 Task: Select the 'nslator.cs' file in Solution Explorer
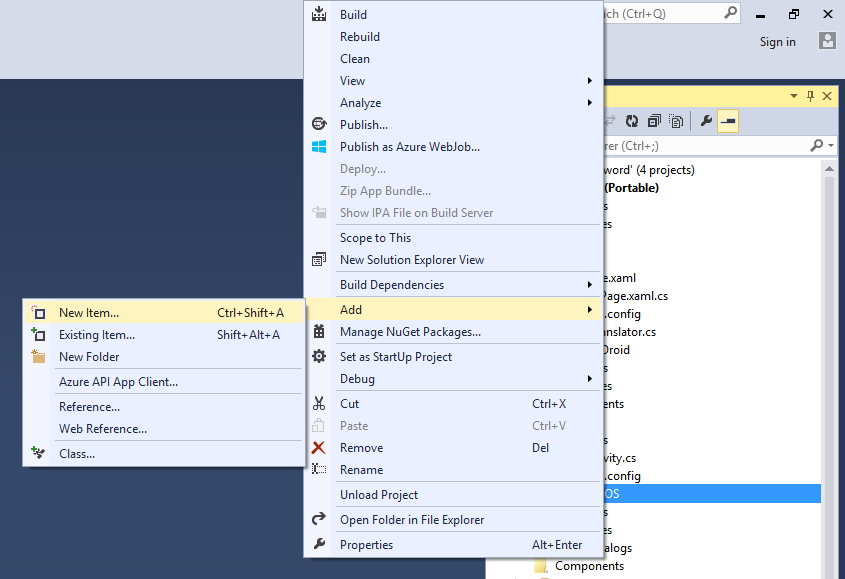(x=629, y=332)
